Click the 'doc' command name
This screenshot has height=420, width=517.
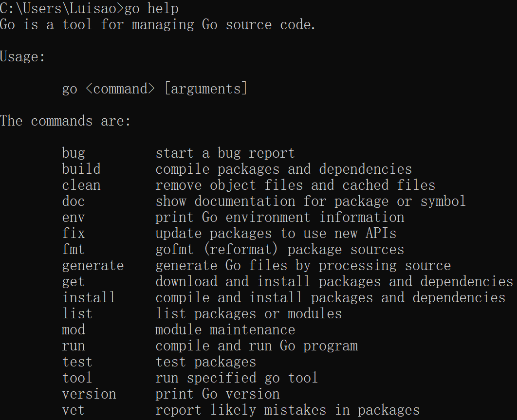coord(74,201)
